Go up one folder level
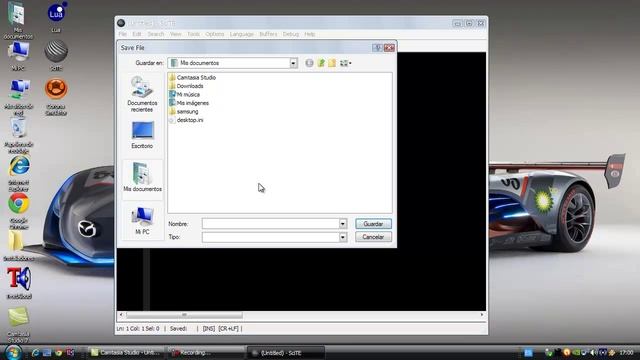This screenshot has width=640, height=360. click(x=321, y=63)
